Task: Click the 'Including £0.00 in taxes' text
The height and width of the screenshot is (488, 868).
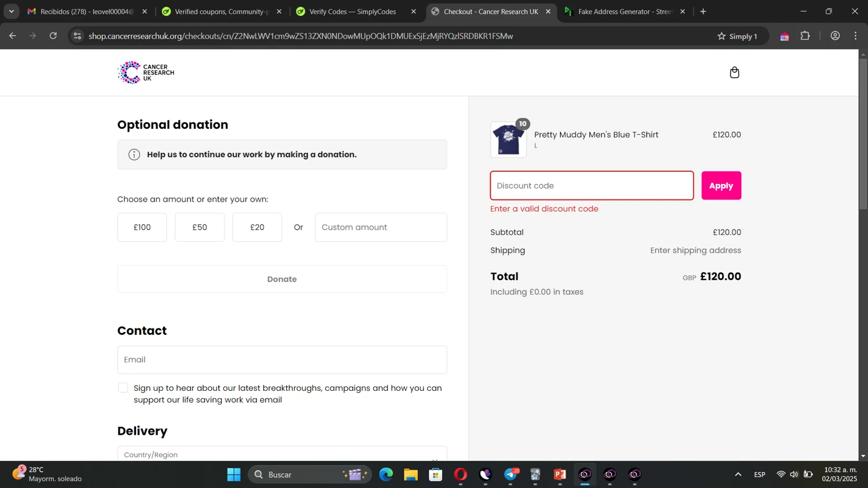Action: pos(536,292)
